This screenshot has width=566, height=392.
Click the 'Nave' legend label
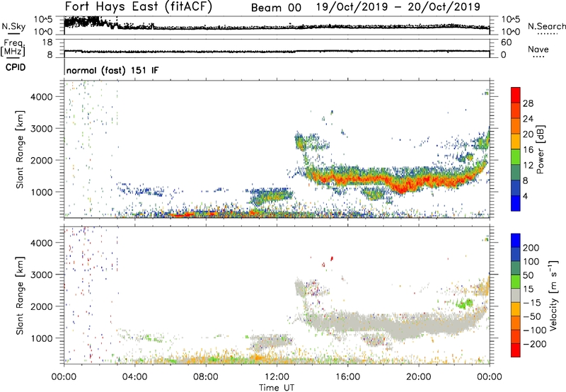(x=538, y=49)
